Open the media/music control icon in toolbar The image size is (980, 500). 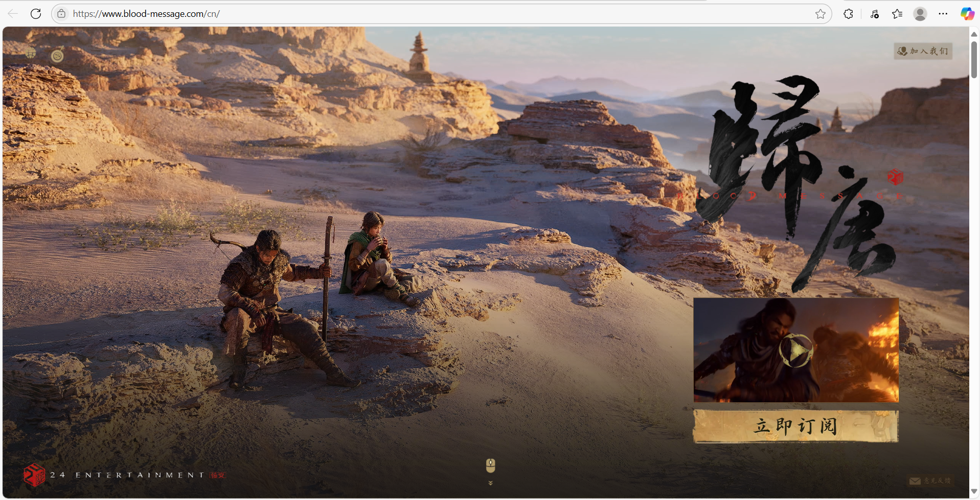[x=875, y=14]
